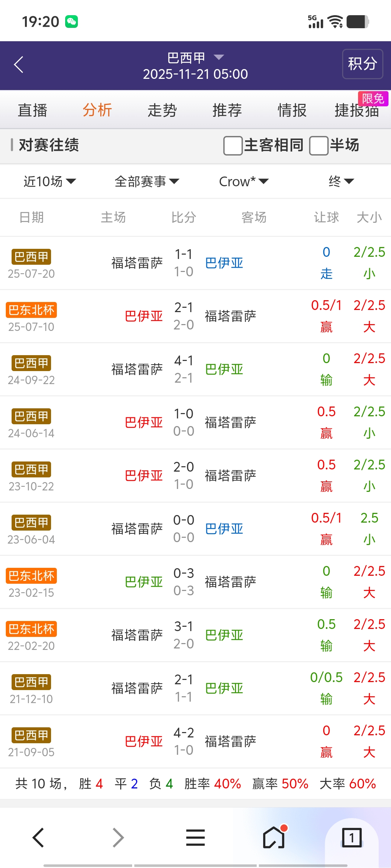Open the browser tabs counter icon
The height and width of the screenshot is (868, 391).
(x=352, y=837)
